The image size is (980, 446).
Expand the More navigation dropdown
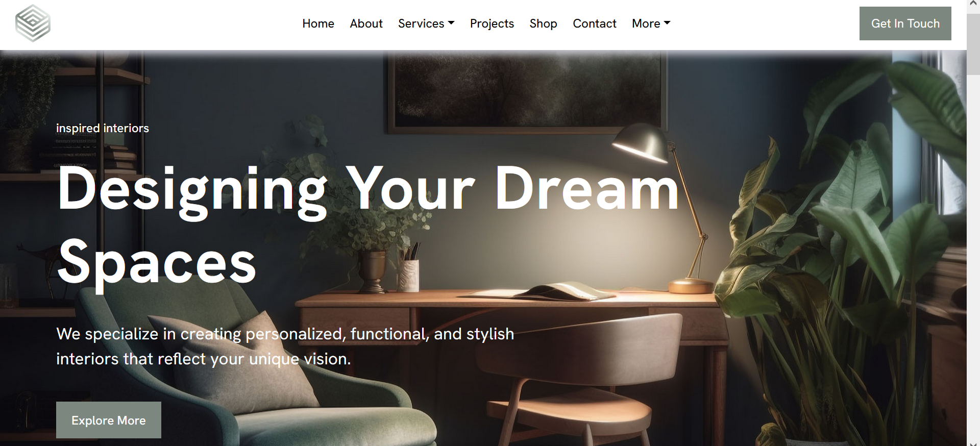point(651,23)
